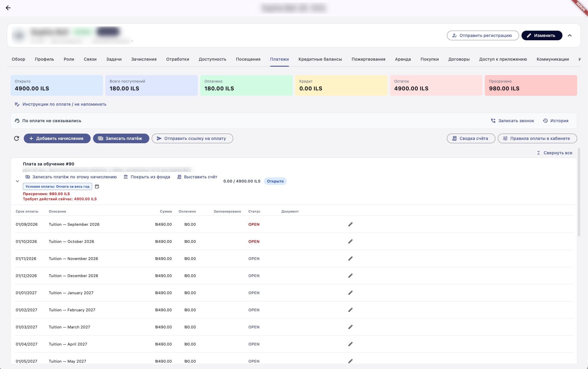Click the refresh icon near Добавить начисление
588x369 pixels.
17,138
